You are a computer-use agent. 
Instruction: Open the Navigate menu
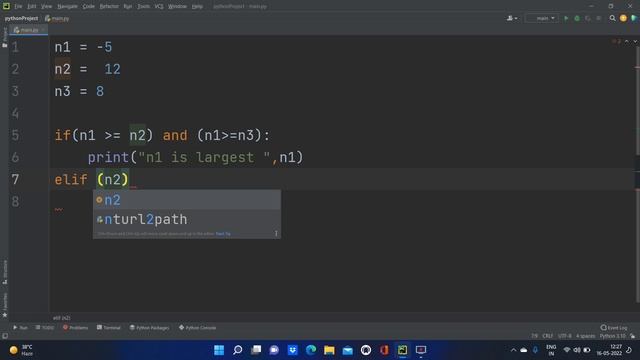pyautogui.click(x=67, y=7)
